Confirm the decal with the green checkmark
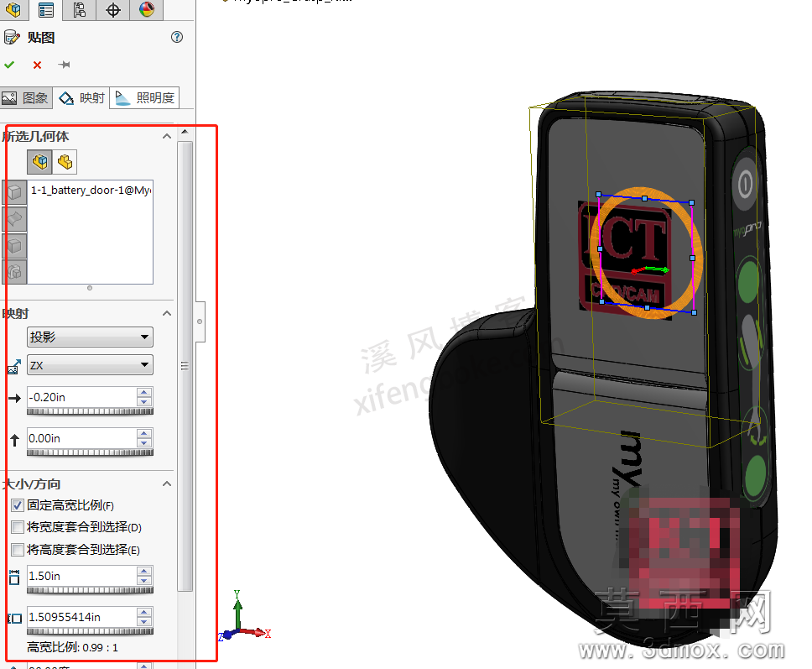812x669 pixels. tap(9, 65)
